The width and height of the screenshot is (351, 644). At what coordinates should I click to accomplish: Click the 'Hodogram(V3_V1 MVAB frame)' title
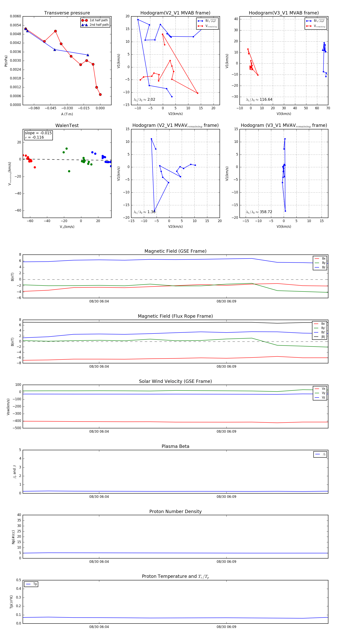284,13
